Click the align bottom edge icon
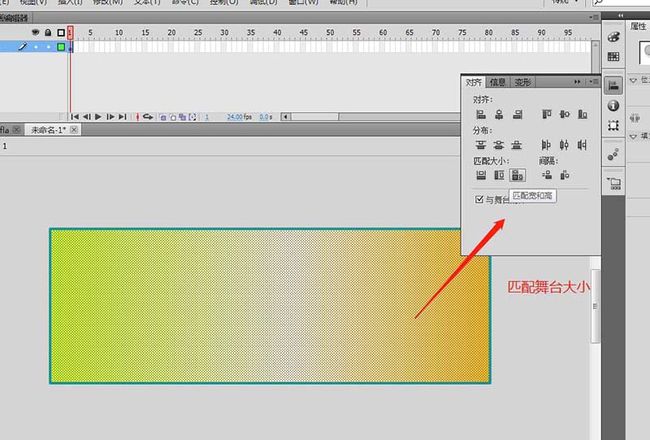Screen dimensions: 650x440 click(x=582, y=114)
